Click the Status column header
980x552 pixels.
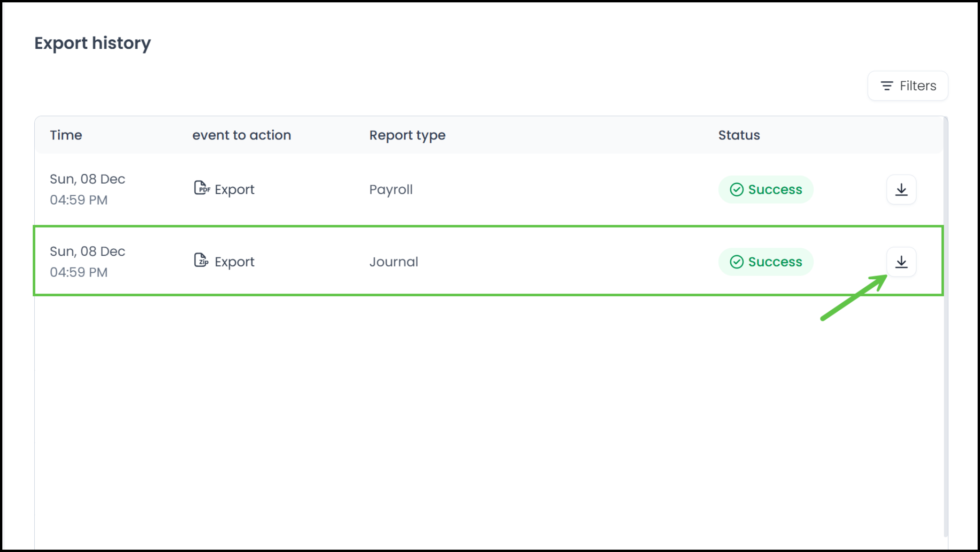[x=739, y=135]
